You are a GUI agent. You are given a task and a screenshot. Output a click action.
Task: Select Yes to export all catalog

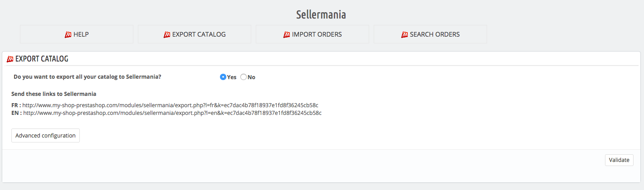tap(223, 77)
